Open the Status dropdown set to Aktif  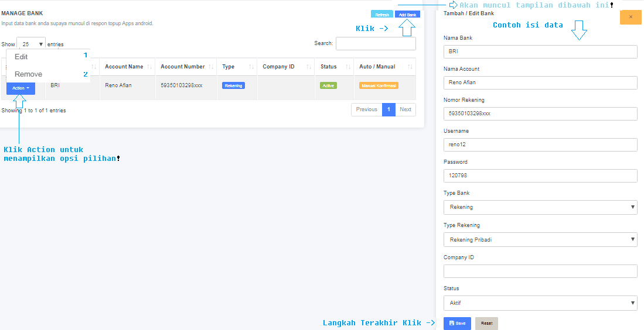coord(540,303)
